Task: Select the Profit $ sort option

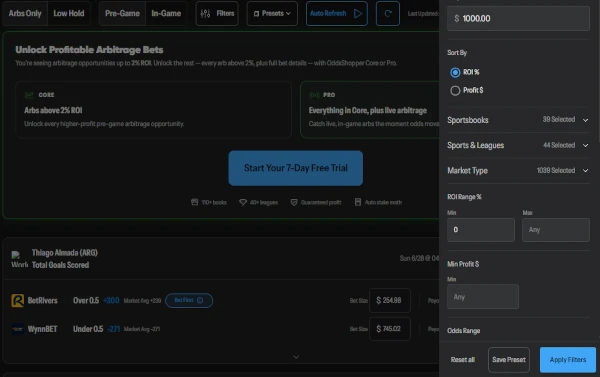Action: point(455,90)
